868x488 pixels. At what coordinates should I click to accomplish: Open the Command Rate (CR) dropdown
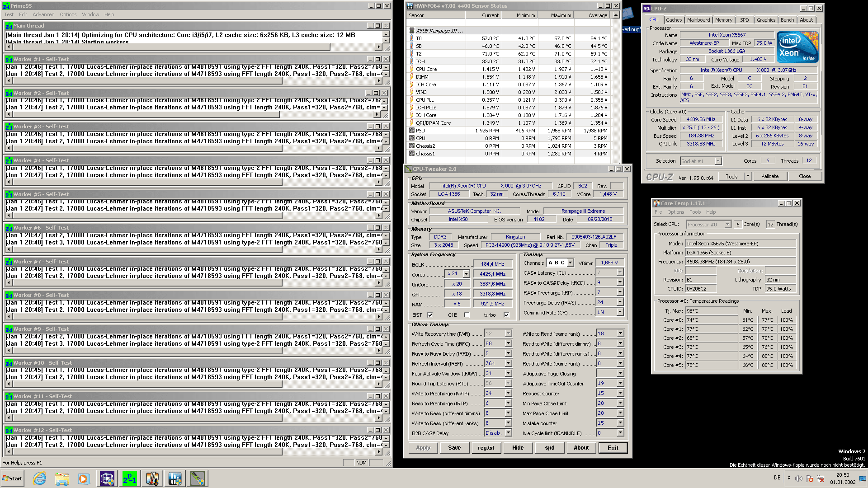coord(620,312)
